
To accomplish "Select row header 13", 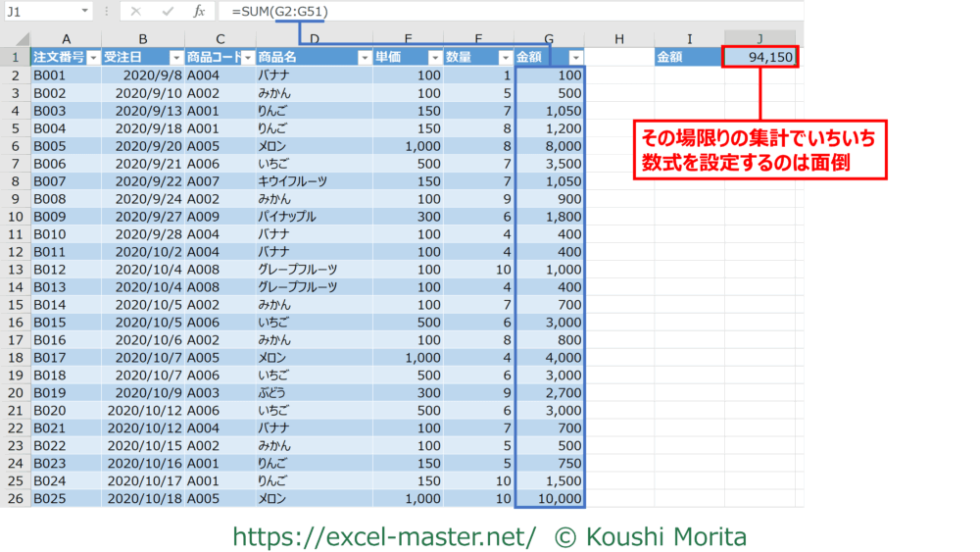I will point(15,270).
